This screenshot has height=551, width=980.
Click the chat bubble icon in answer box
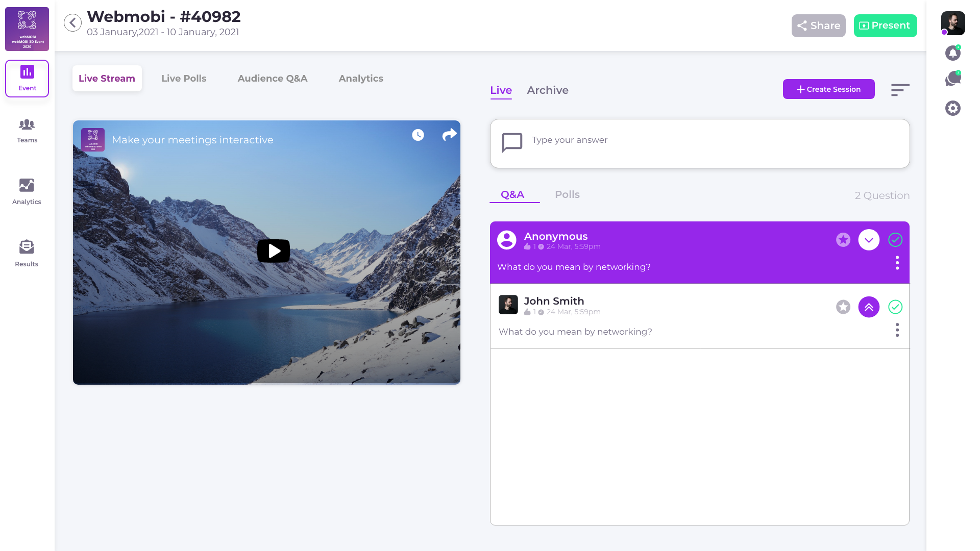coord(512,143)
